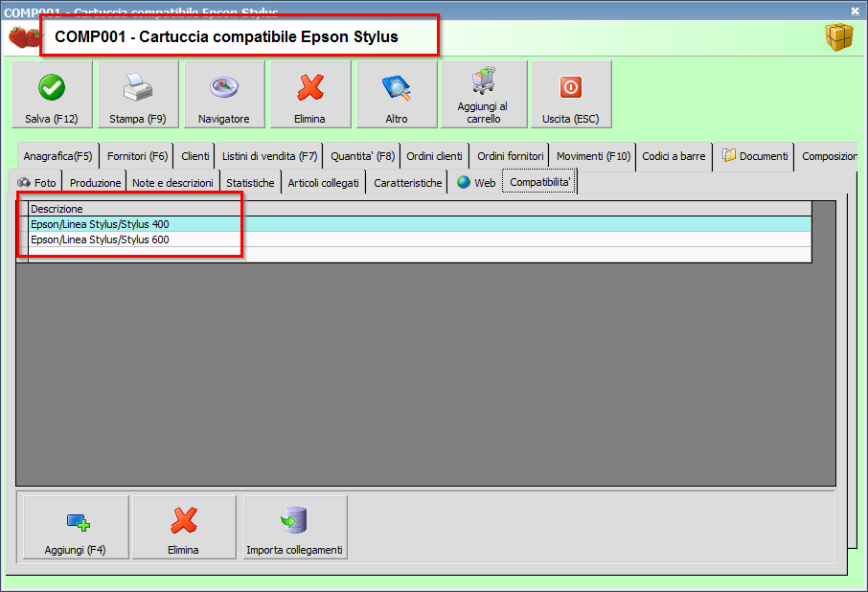Select row Epson/Linea Stylus/Stylus 600

click(x=420, y=239)
